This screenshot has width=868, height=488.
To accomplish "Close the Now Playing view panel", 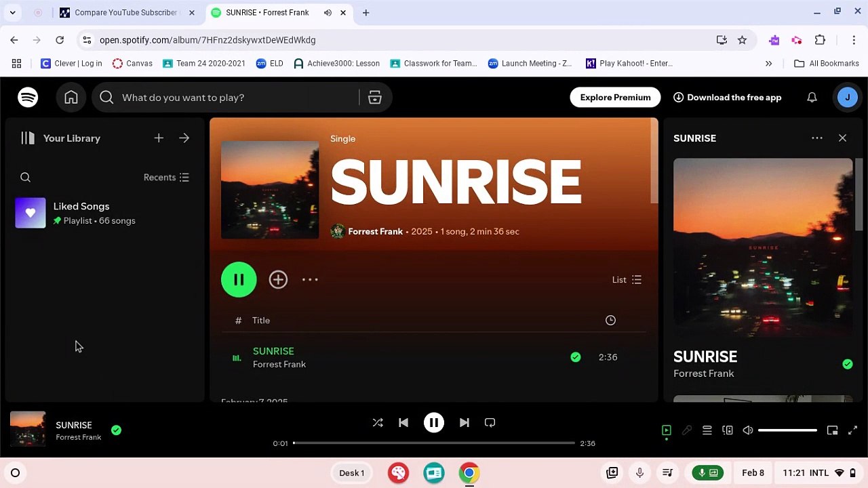I will [842, 138].
